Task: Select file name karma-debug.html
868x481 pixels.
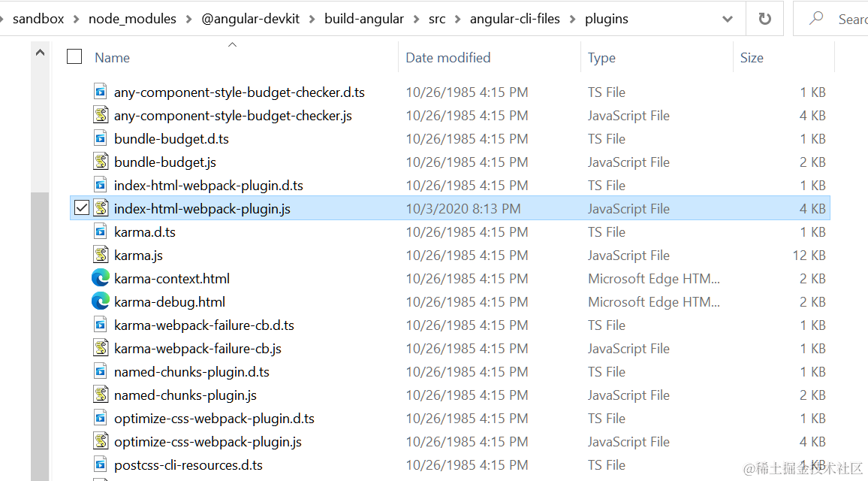Action: click(170, 301)
